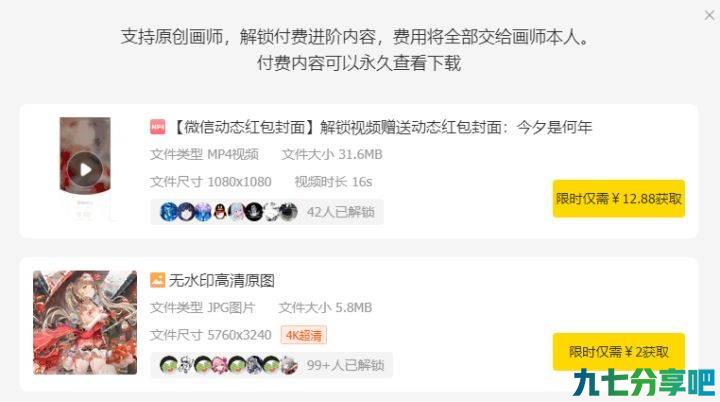Click the penguin QQ avatar in unlockers row
Screen dimensions: 720x402
pos(220,212)
